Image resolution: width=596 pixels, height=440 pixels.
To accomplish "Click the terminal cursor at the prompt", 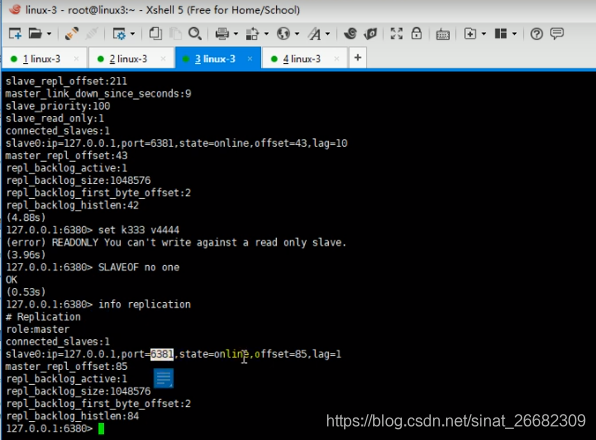I will coord(101,429).
